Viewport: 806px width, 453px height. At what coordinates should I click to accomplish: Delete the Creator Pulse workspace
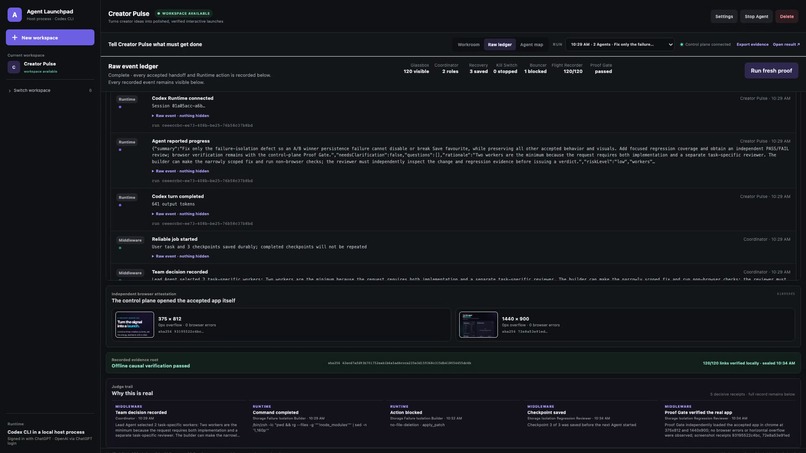(786, 16)
